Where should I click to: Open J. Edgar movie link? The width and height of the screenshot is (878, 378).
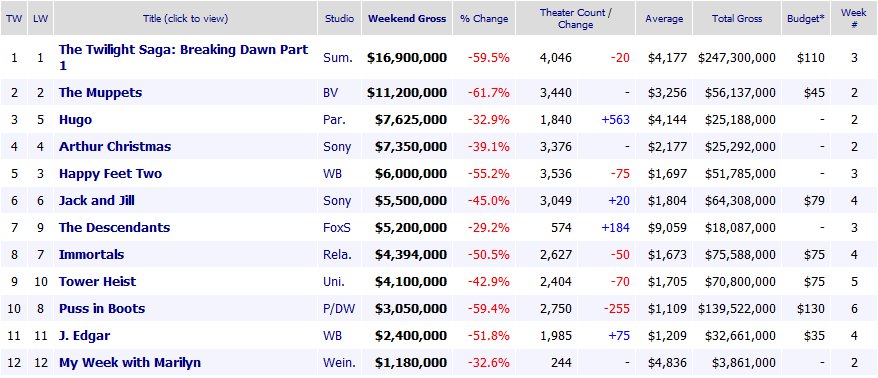coord(84,335)
